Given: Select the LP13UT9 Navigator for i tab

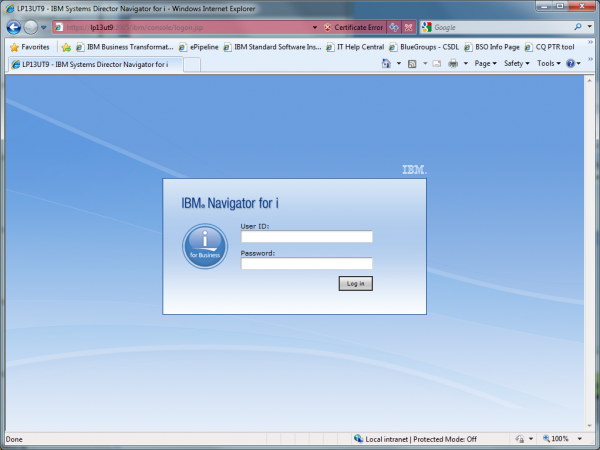Looking at the screenshot, I should [x=94, y=64].
